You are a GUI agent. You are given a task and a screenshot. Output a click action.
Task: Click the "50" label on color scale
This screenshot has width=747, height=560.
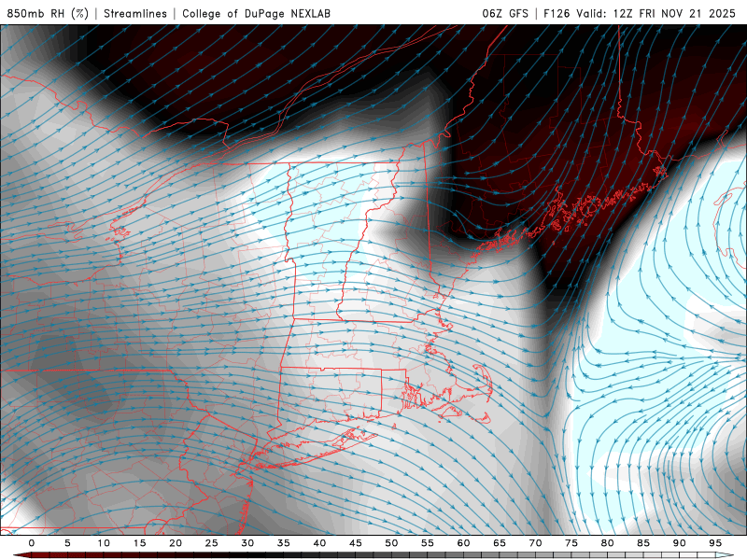(391, 543)
